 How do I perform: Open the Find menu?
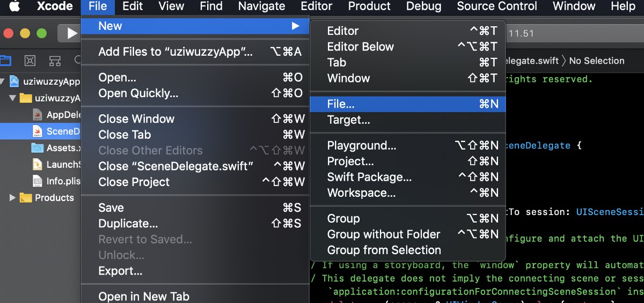[x=211, y=6]
